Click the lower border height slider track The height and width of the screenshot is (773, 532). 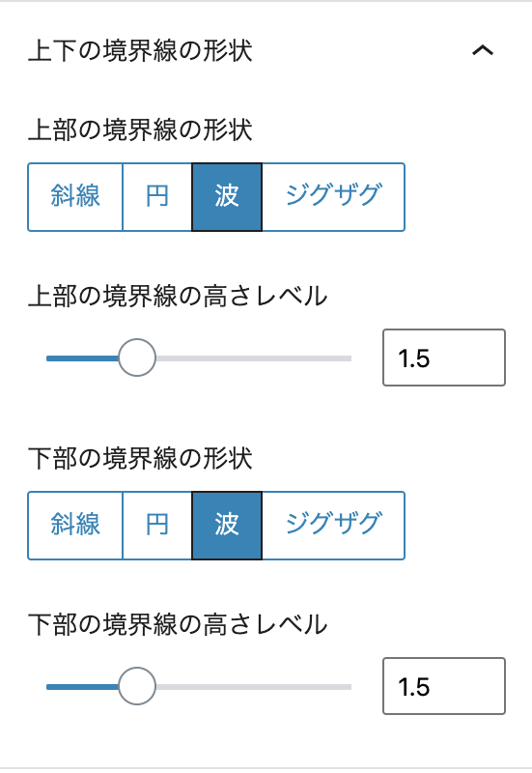pos(199,687)
